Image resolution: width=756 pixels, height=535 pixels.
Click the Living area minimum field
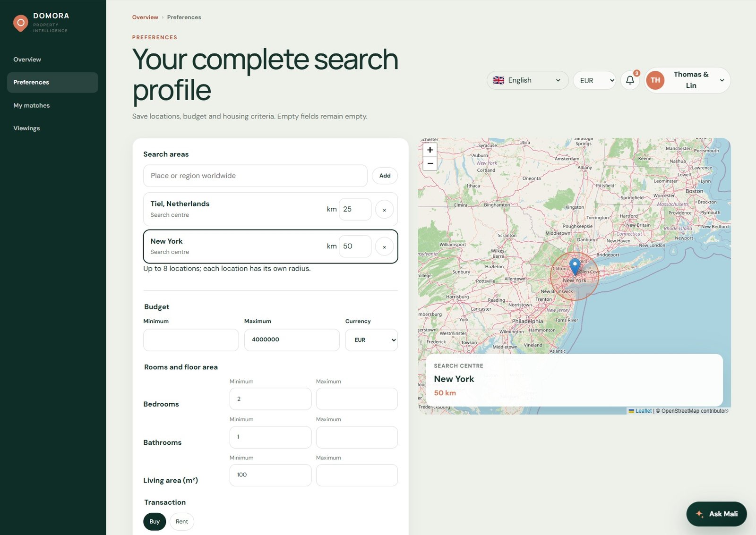tap(270, 475)
